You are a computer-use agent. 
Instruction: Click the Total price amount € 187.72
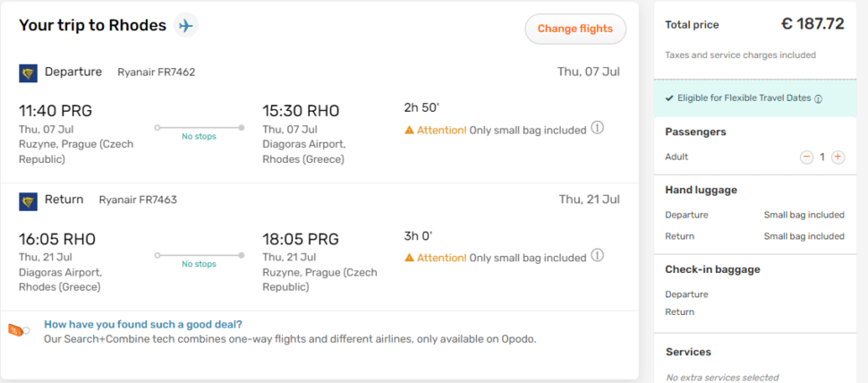[812, 24]
